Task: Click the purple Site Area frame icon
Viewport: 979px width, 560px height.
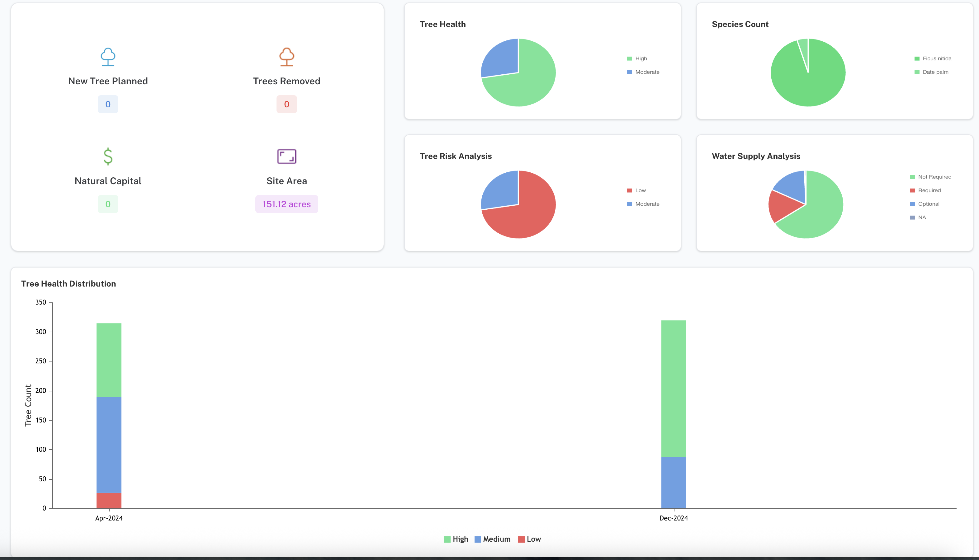Action: (x=286, y=156)
